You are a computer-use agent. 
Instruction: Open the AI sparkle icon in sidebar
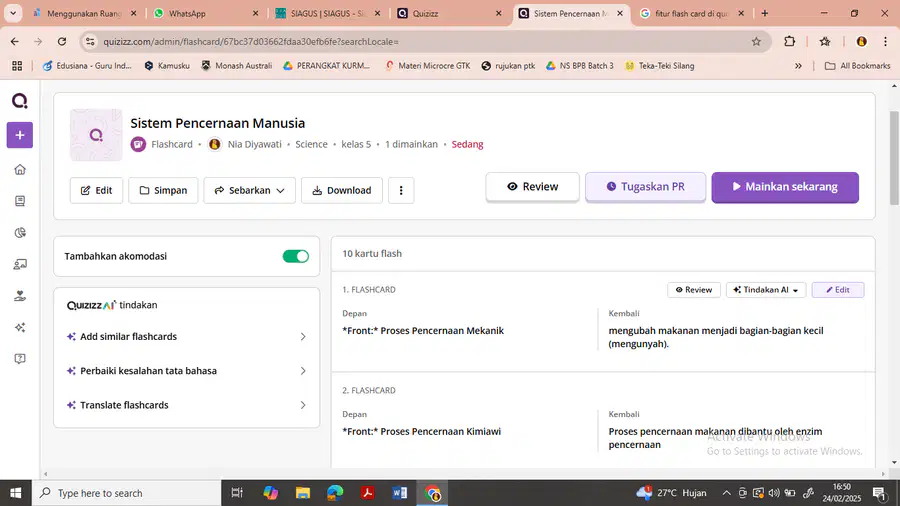pos(20,328)
